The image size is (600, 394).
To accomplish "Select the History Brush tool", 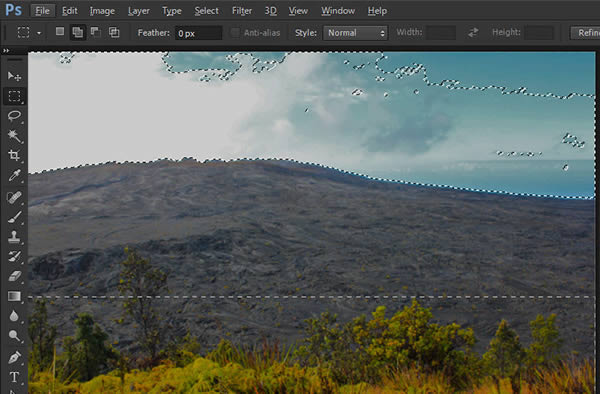I will click(14, 256).
